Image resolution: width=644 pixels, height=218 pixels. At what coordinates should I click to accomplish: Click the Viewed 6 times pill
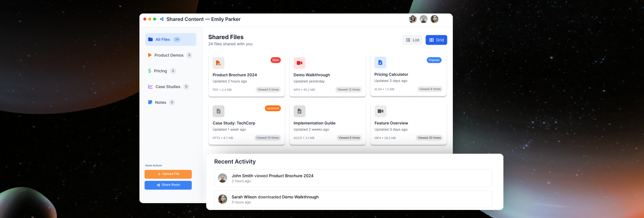point(349,138)
